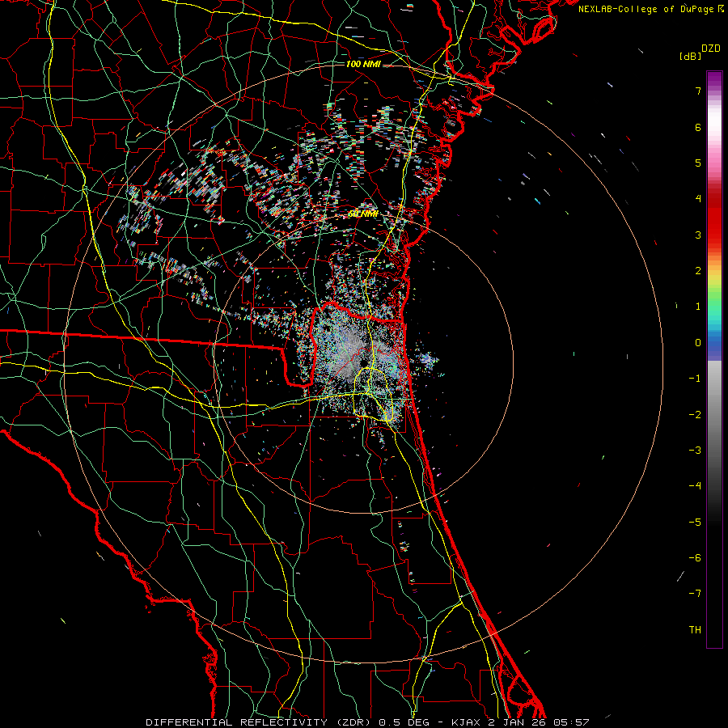The image size is (728, 728).
Task: Click the '50 NMI' range ring label
Action: [x=362, y=214]
